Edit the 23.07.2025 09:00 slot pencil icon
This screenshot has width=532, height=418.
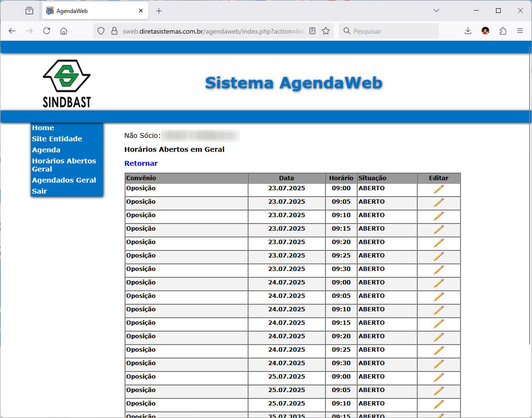(x=438, y=189)
